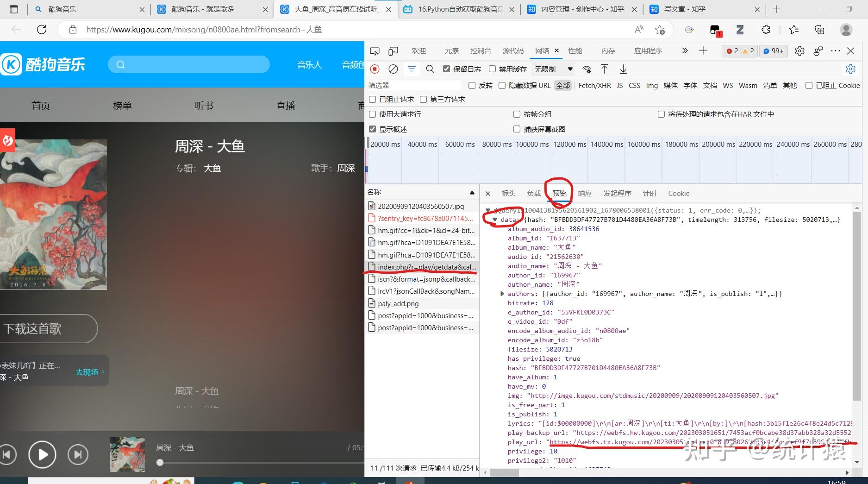Viewport: 868px width, 484px height.
Task: Focus the 筛选器 filter input
Action: coord(414,85)
